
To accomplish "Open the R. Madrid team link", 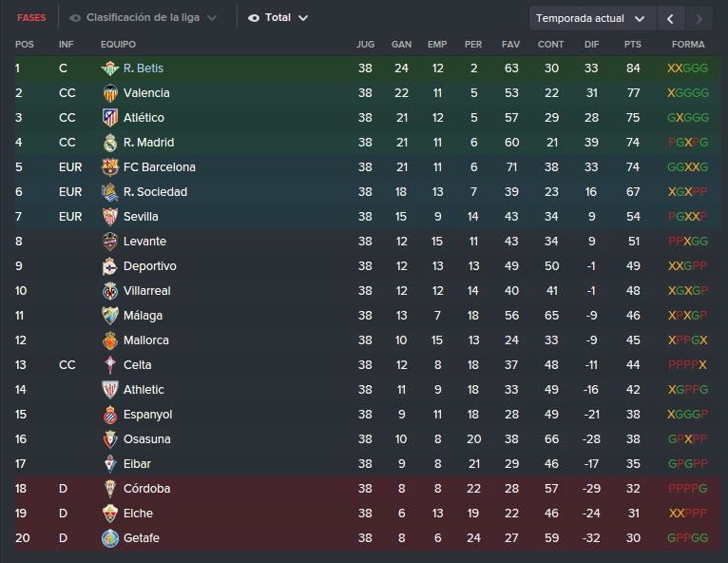I will click(148, 142).
